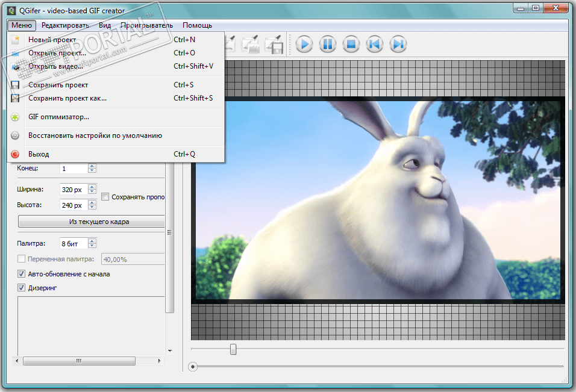
Task: Choose Новый проект from the menu
Action: [x=116, y=40]
